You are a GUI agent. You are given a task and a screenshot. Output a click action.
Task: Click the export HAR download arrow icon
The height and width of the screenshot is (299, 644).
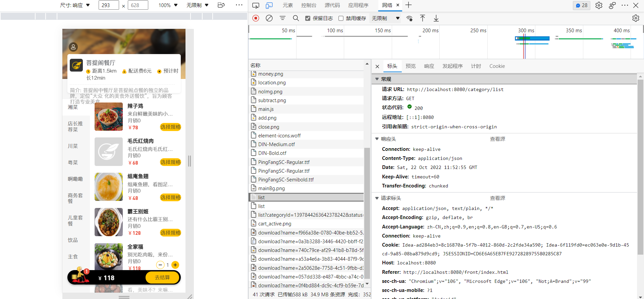pos(436,18)
